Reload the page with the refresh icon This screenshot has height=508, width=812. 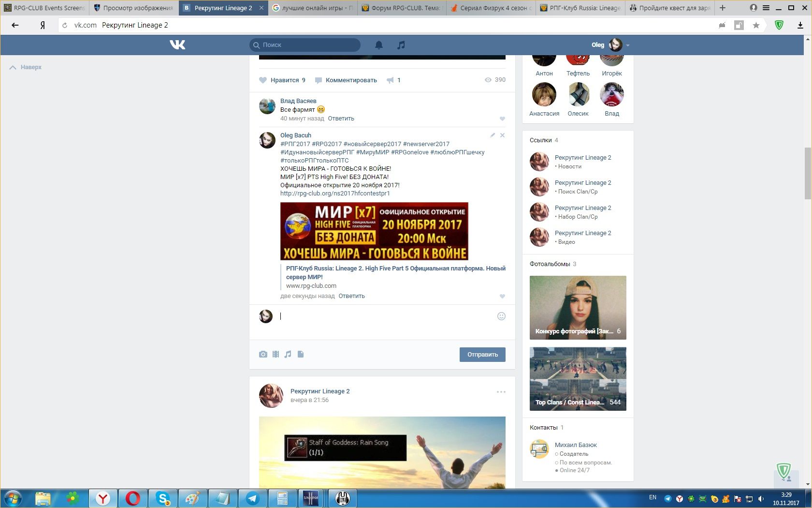pyautogui.click(x=65, y=25)
